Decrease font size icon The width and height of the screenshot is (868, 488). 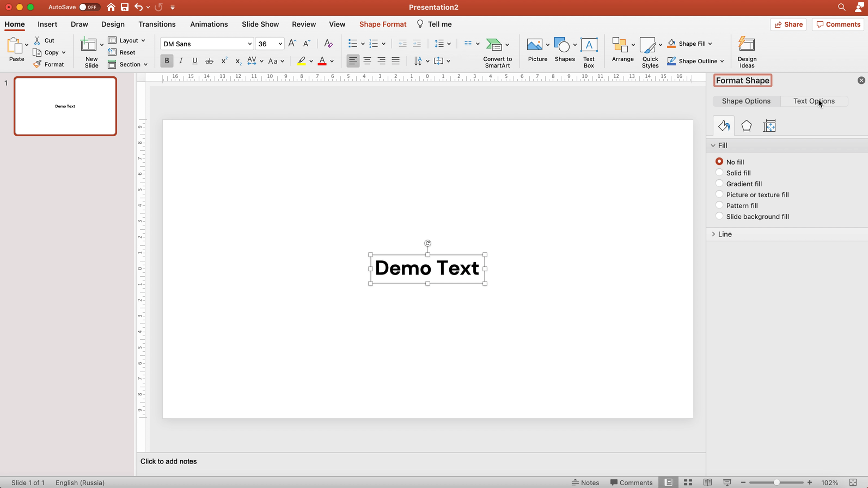[307, 44]
